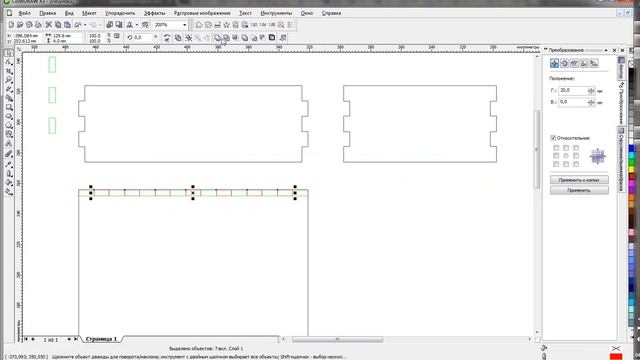The width and height of the screenshot is (640, 360).
Task: Select the Ellipse tool
Action: (x=9, y=116)
